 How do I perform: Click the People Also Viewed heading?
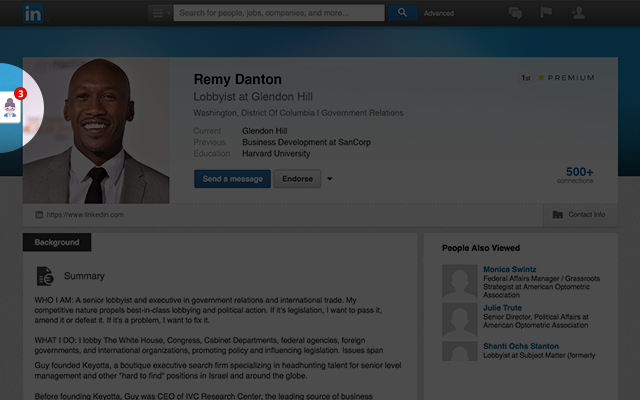point(481,248)
